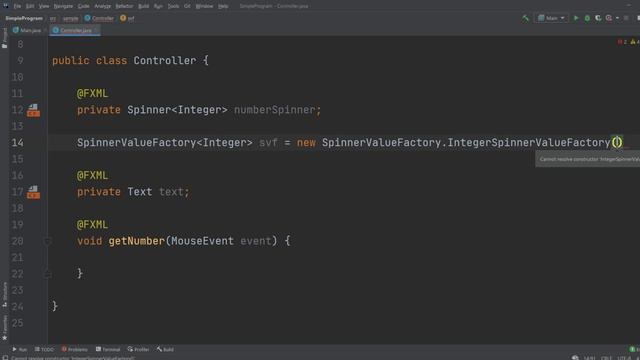Click the svf field breadcrumb

click(127, 18)
